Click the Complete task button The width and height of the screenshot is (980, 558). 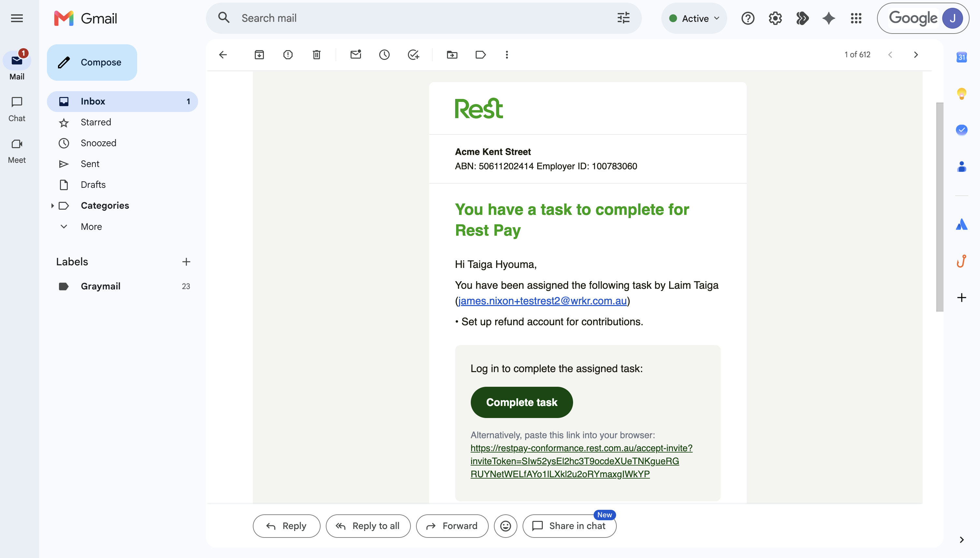click(x=522, y=402)
